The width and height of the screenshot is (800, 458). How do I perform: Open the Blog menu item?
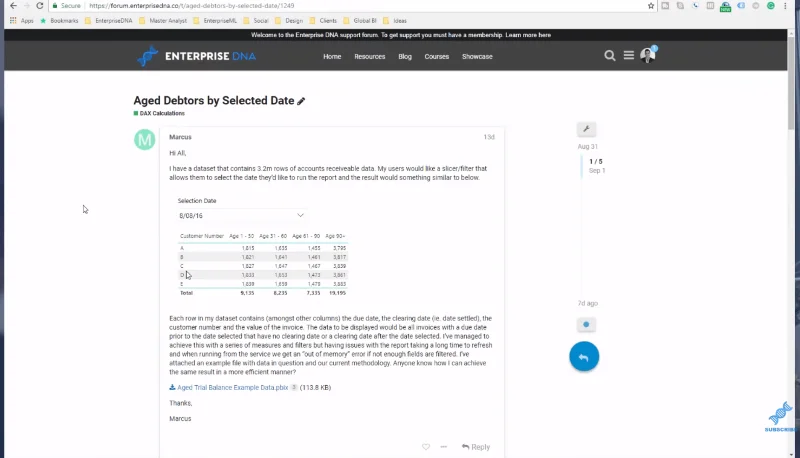tap(405, 57)
